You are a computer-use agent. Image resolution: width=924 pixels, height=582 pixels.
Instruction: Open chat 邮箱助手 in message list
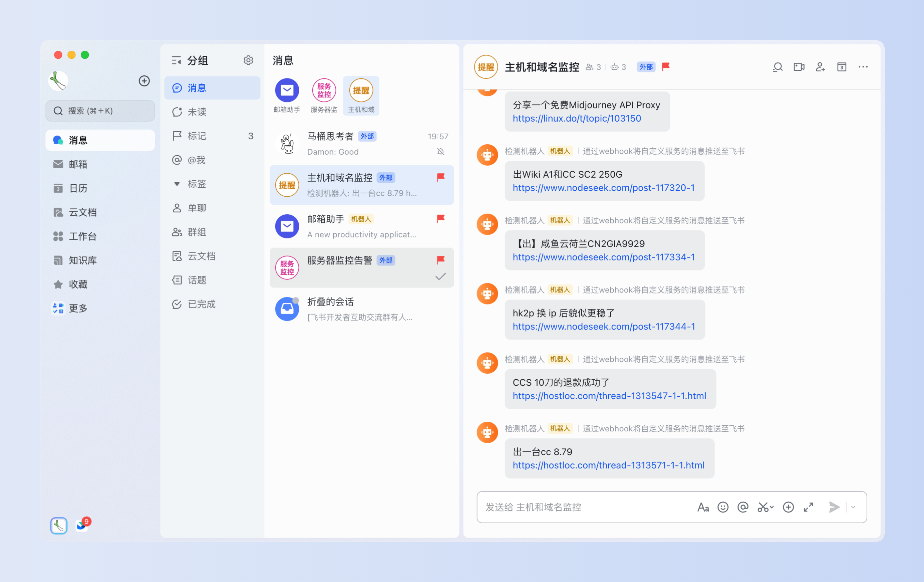coord(361,226)
